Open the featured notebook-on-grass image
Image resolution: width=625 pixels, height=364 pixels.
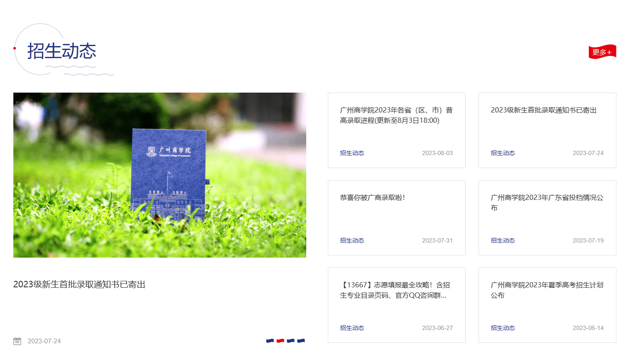(x=159, y=175)
